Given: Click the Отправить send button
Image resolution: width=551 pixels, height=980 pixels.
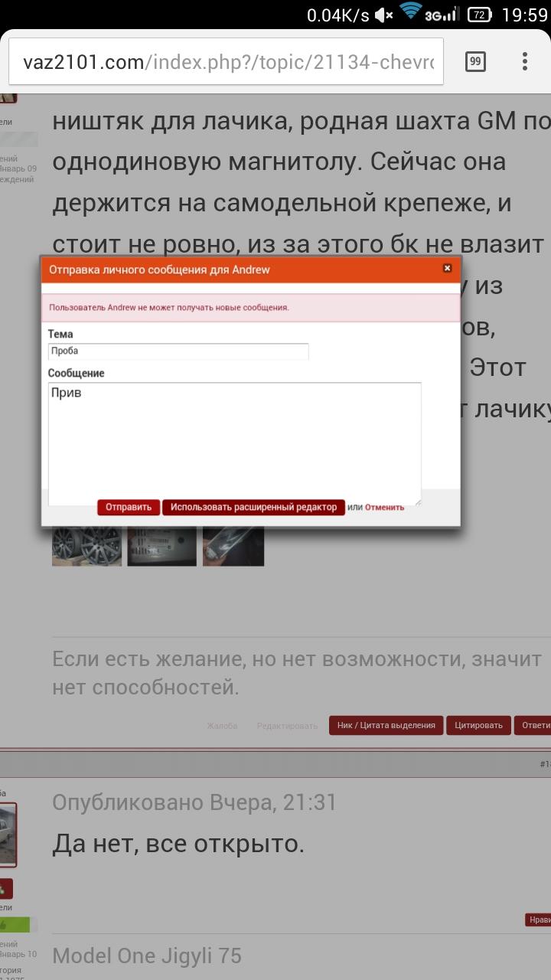Looking at the screenshot, I should point(129,507).
